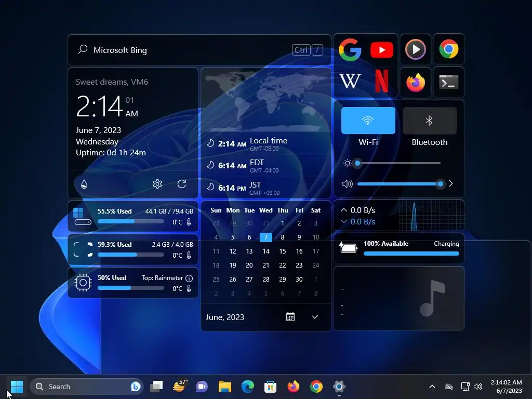The height and width of the screenshot is (399, 532).
Task: Click the disk 55.5% usage bar
Action: pos(130,221)
